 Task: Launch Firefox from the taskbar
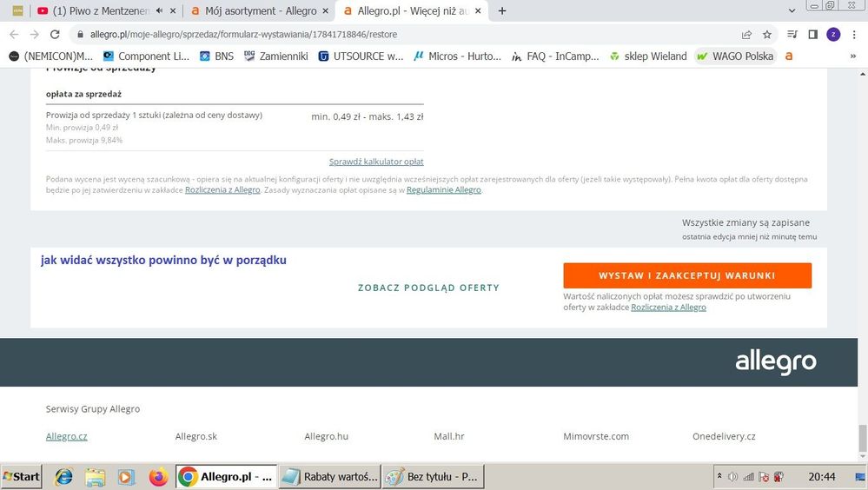point(157,477)
